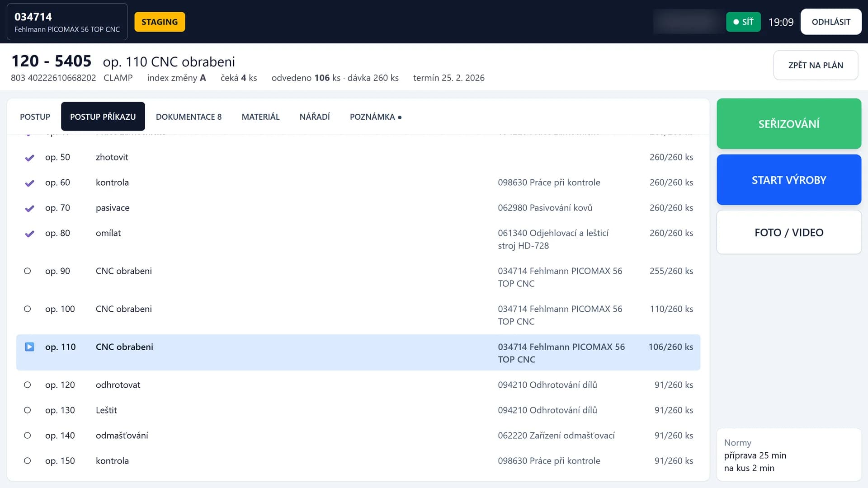
Task: Click the checkmark icon beside op. 60 kontrola
Action: (29, 183)
